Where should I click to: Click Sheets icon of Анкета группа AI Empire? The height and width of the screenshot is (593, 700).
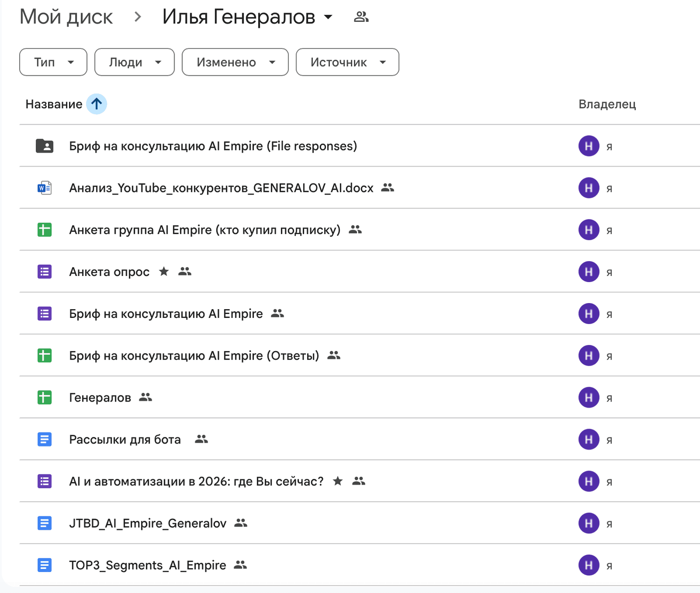(x=45, y=230)
